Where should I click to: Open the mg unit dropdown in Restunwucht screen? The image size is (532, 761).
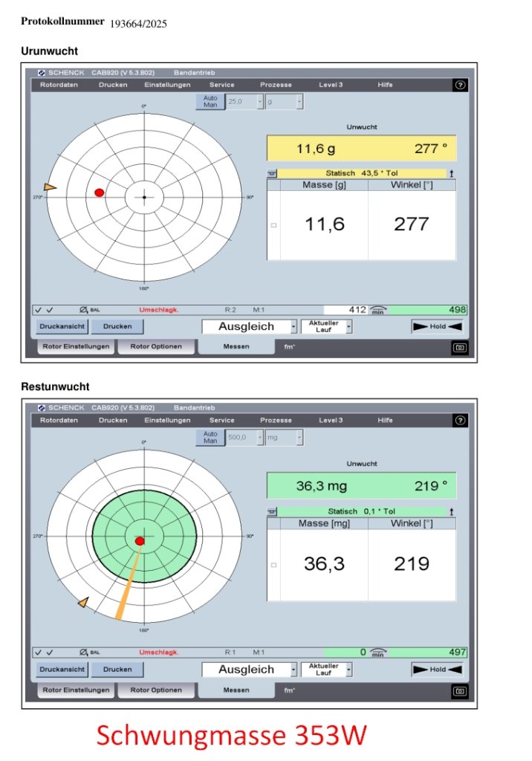pyautogui.click(x=299, y=438)
